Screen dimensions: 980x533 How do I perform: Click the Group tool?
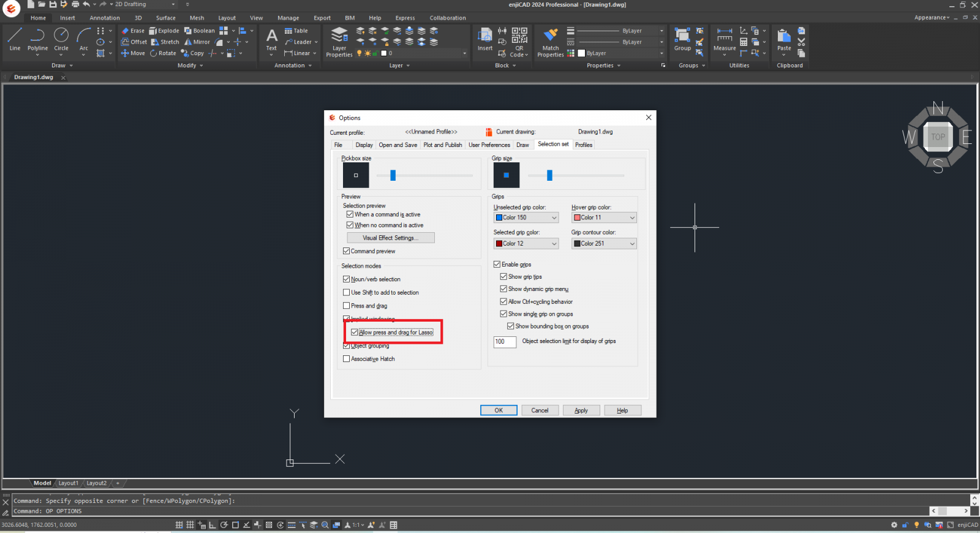point(682,39)
